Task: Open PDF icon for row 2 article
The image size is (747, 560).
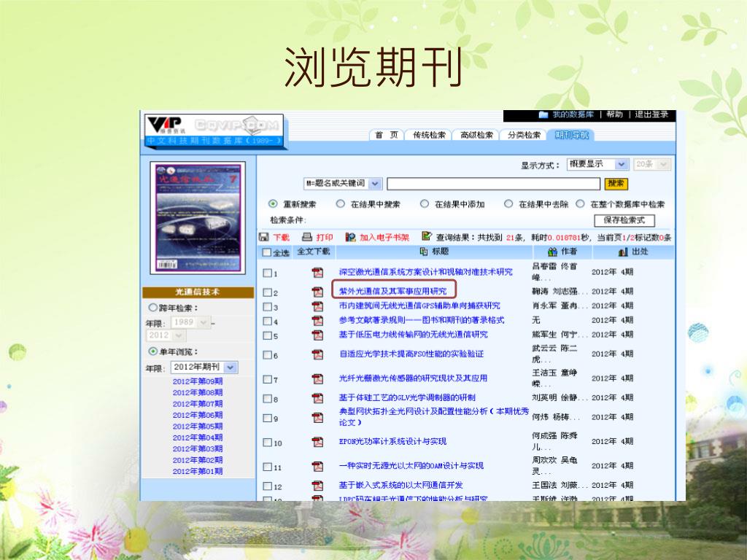Action: pos(317,292)
